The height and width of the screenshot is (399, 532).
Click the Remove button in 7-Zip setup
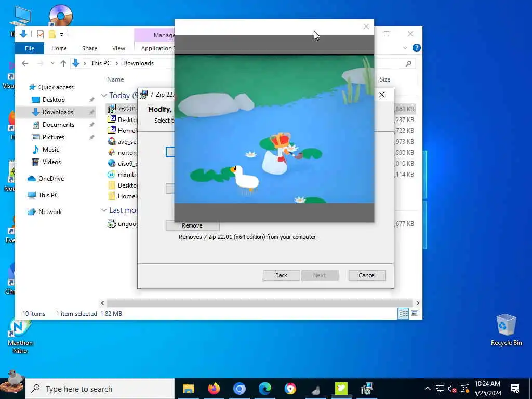192,225
